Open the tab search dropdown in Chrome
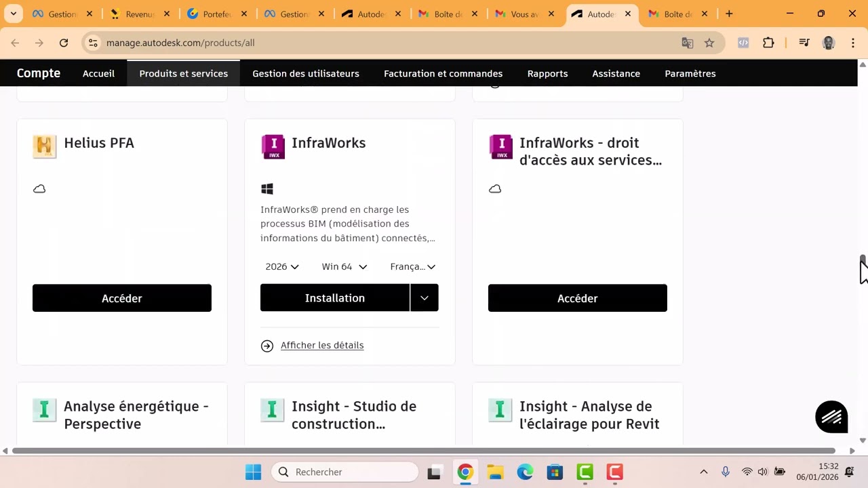 13,14
